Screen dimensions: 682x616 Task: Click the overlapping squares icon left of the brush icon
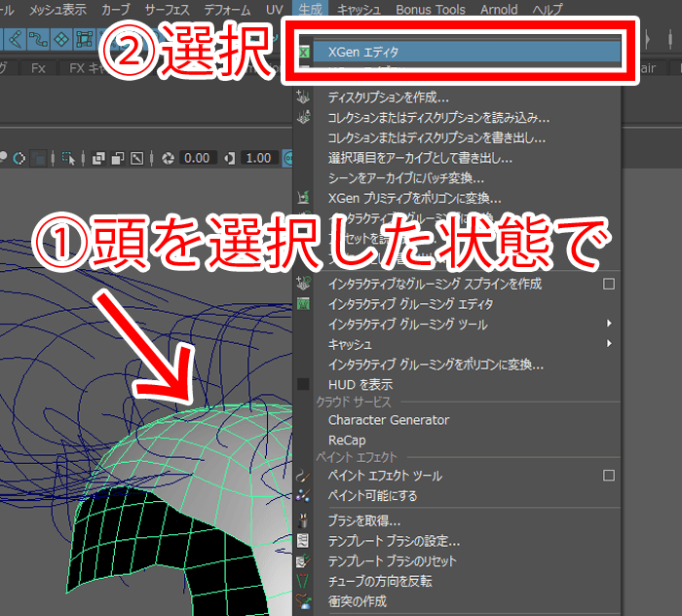click(98, 158)
